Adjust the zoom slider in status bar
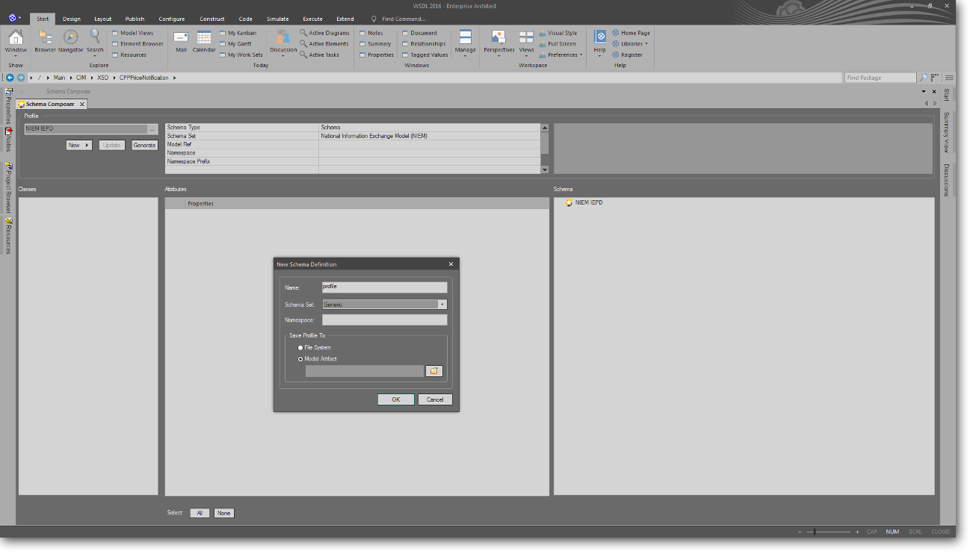Screen dimensions: 979x560 tap(815, 532)
